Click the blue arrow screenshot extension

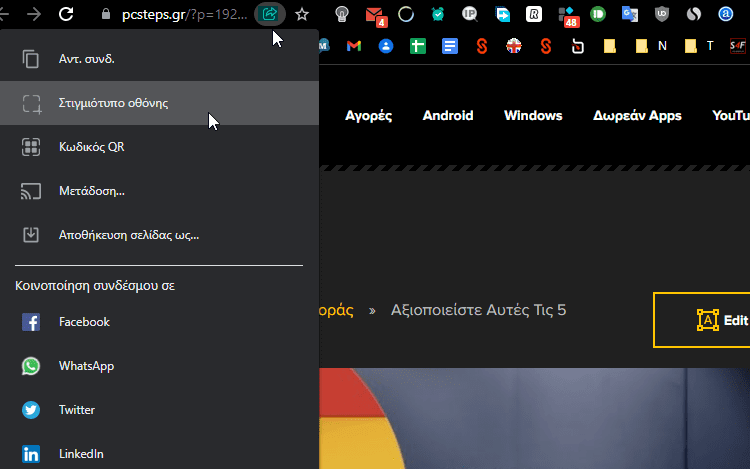click(502, 14)
